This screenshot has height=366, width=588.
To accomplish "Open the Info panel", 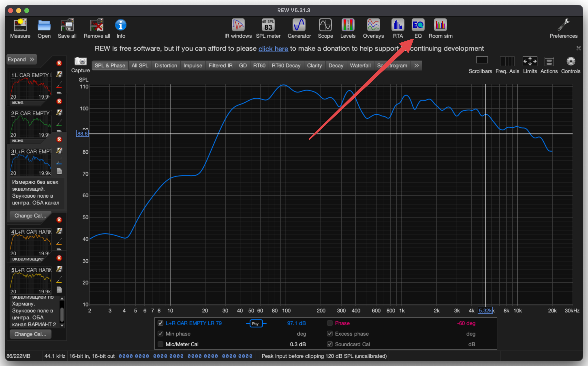I will (x=121, y=28).
